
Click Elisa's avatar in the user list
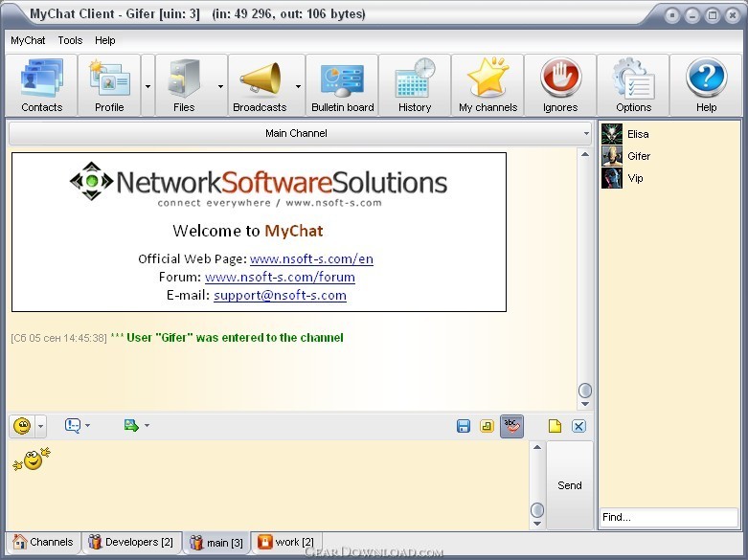[612, 134]
